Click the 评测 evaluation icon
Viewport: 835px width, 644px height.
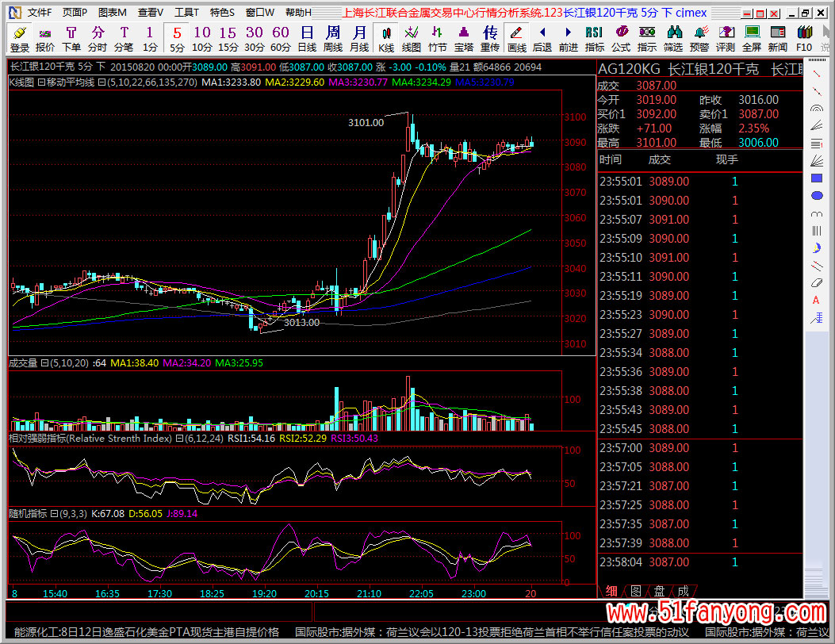point(726,39)
